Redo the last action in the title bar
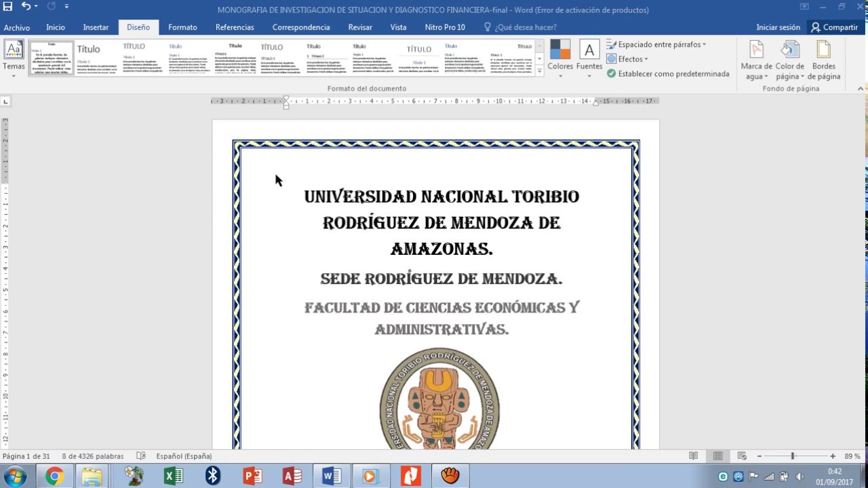The image size is (868, 488). pos(52,7)
